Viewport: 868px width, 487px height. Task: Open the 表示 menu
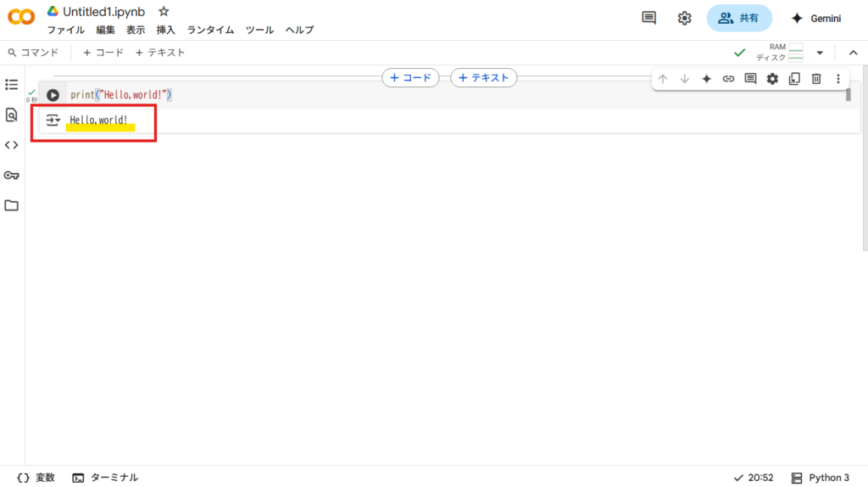(x=136, y=30)
